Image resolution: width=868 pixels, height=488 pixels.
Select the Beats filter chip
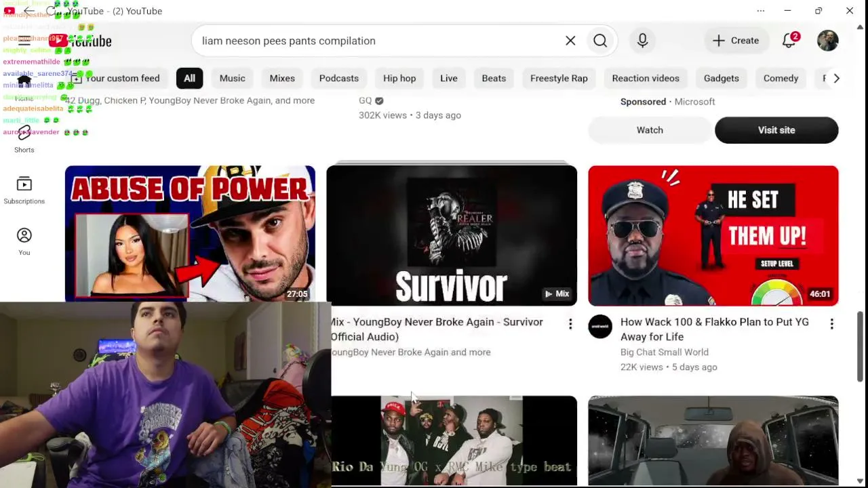point(494,78)
